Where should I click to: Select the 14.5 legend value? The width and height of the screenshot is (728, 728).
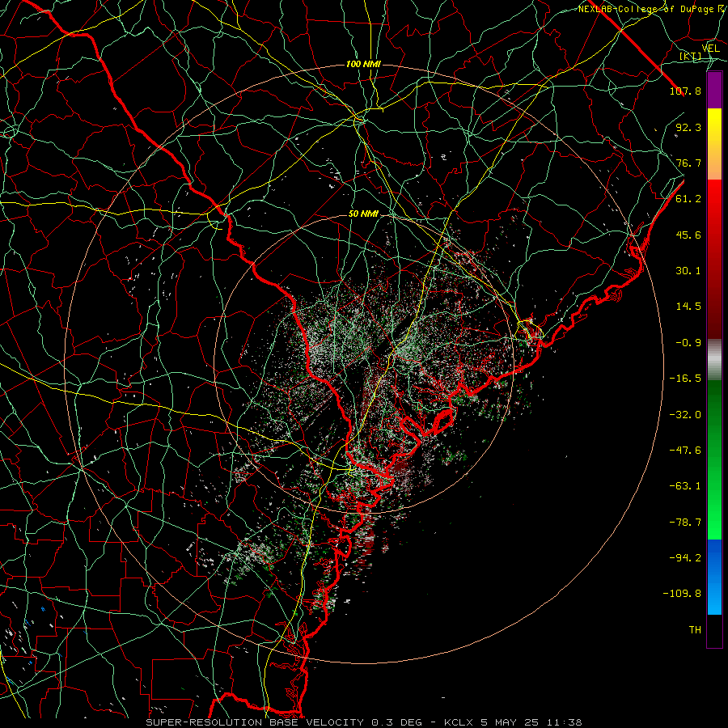pyautogui.click(x=688, y=307)
